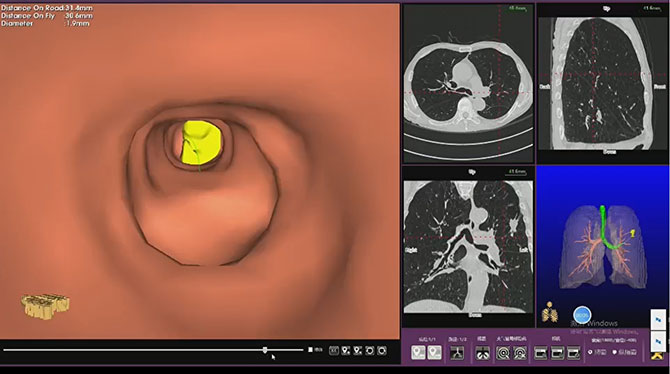This screenshot has height=374, width=670.
Task: Select the second radio button in the purple toolbar
Action: pos(614,352)
